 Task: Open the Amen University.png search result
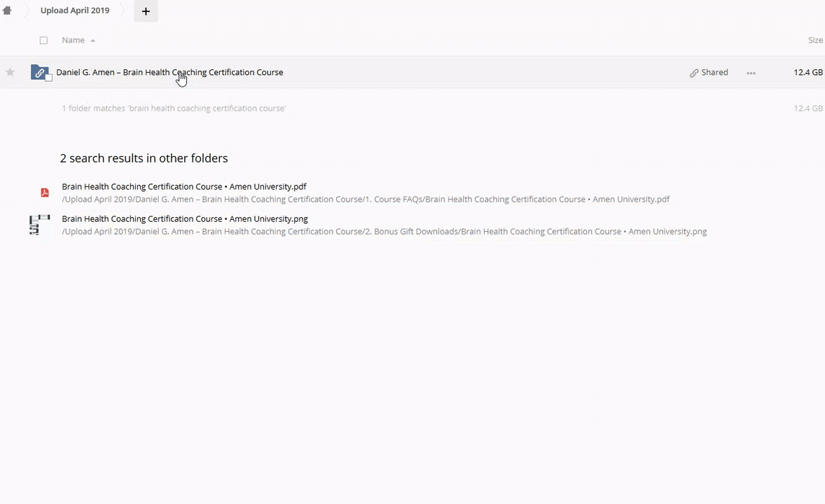185,219
